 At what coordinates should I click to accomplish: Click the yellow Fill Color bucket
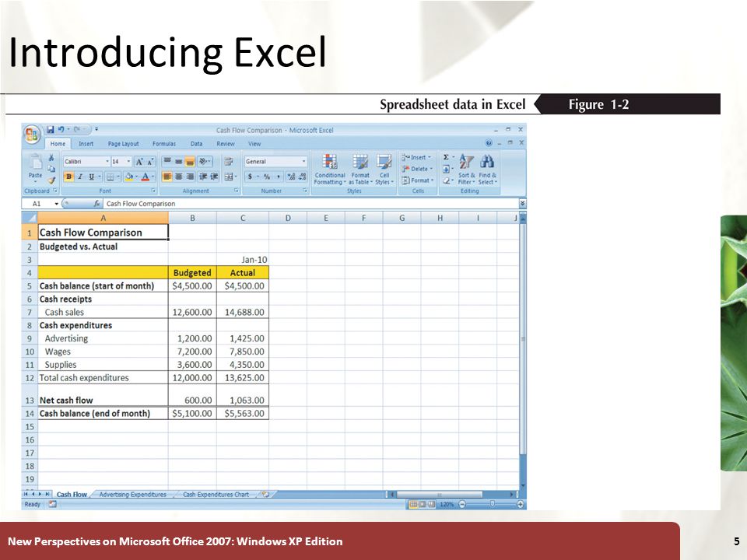(128, 177)
